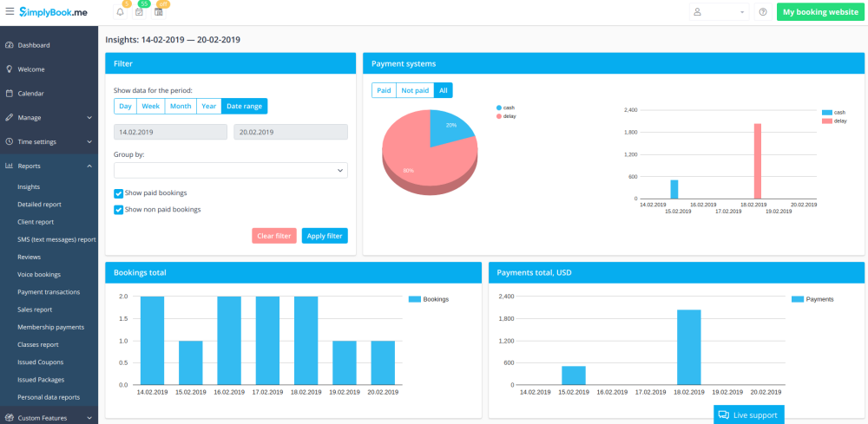Click the start date field 14.02.2019
The image size is (868, 424).
tap(170, 132)
